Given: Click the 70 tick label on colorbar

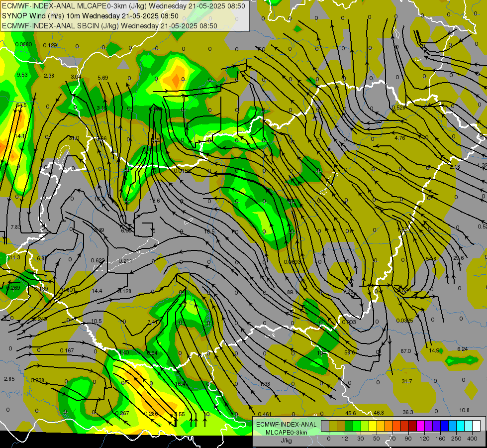Looking at the screenshot, I should (392, 439).
